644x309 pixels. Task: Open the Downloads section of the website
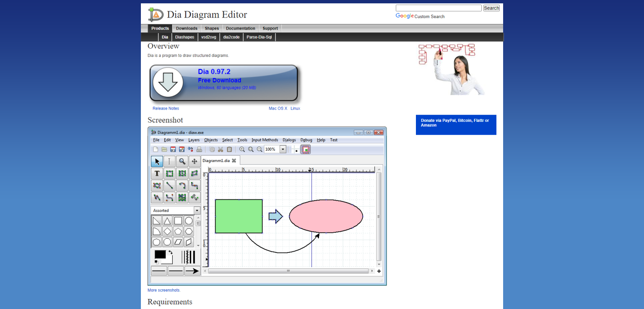(x=187, y=28)
